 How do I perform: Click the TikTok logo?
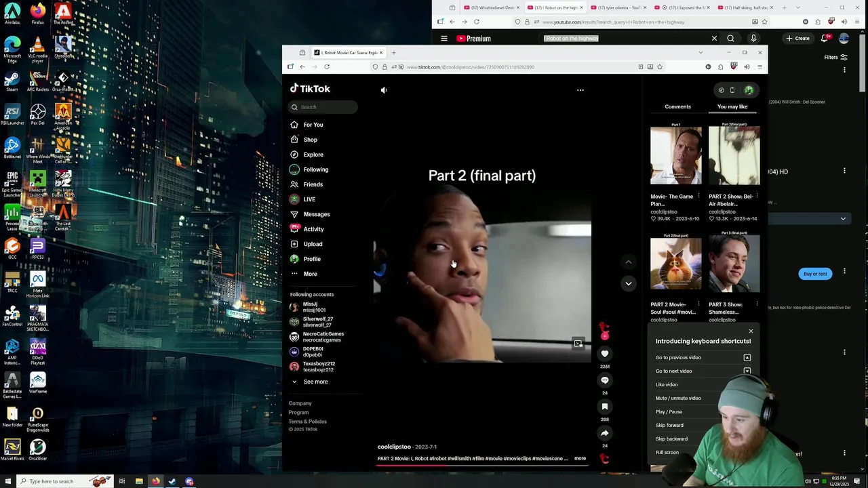(x=310, y=89)
